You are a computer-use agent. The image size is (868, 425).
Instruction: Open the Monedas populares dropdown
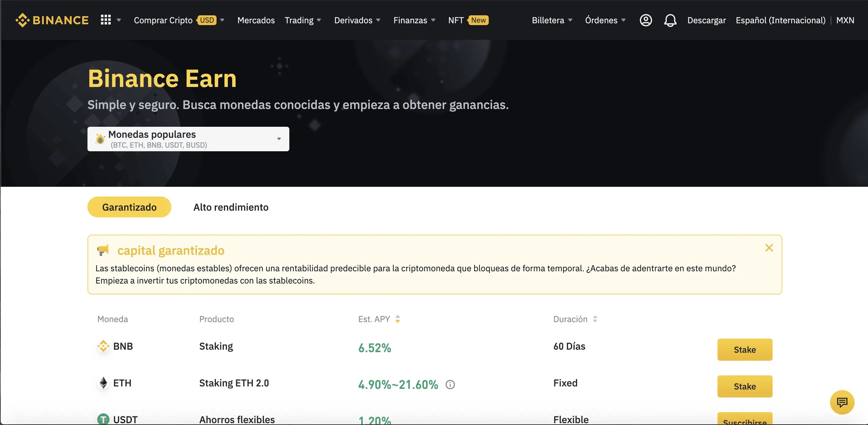click(x=188, y=139)
